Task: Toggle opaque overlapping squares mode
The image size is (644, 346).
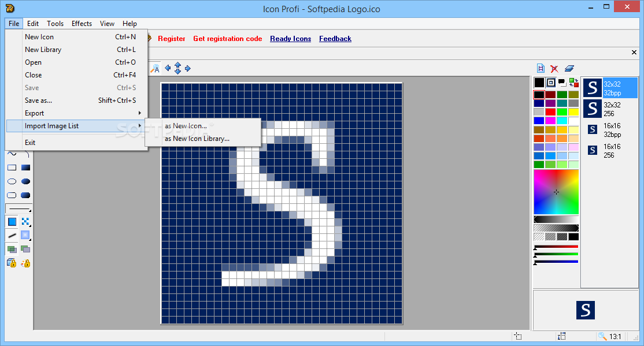Action: (x=12, y=249)
